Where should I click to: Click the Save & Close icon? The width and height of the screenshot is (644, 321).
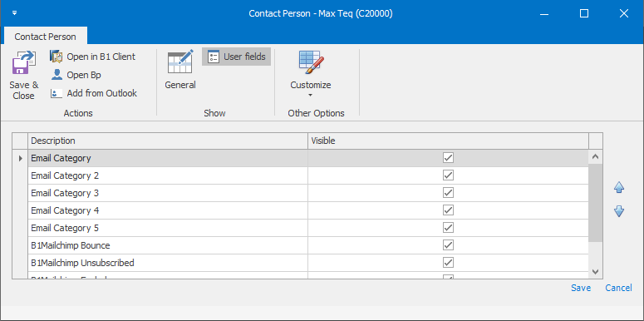click(24, 62)
